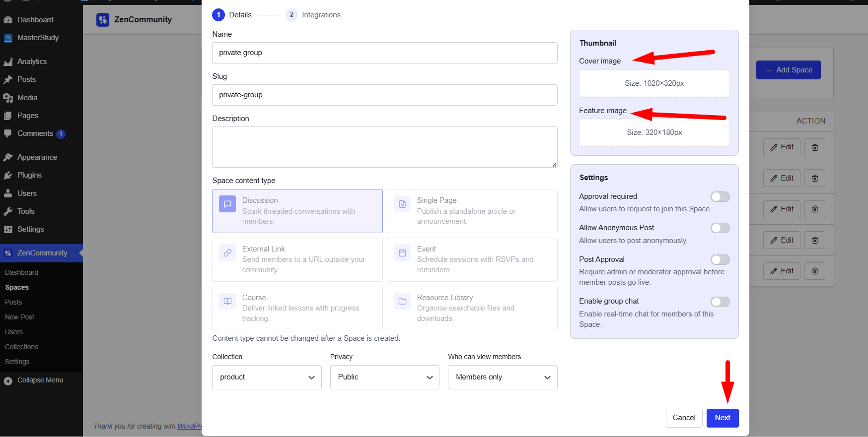This screenshot has height=437, width=868.
Task: Open Spaces in ZenCommunity submenu
Action: [17, 287]
